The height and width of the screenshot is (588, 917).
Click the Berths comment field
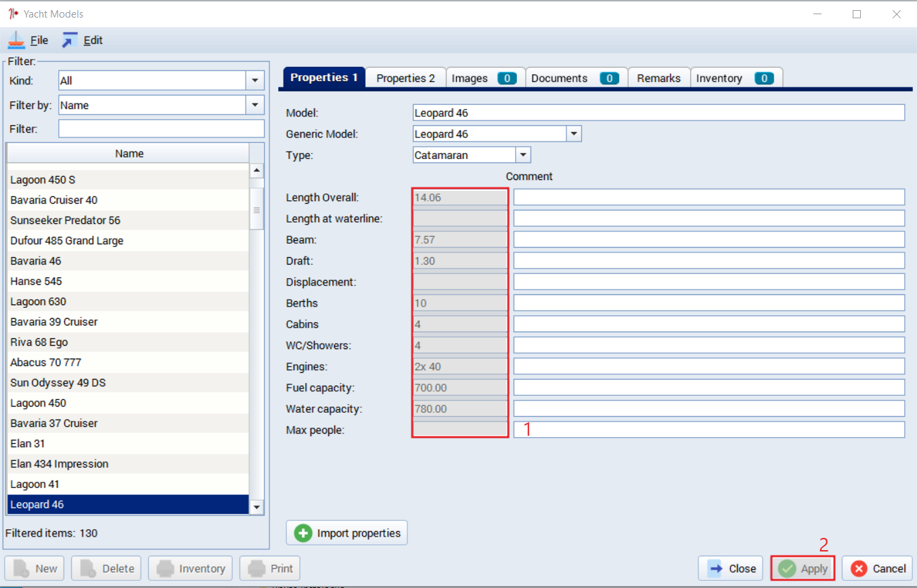coord(709,302)
